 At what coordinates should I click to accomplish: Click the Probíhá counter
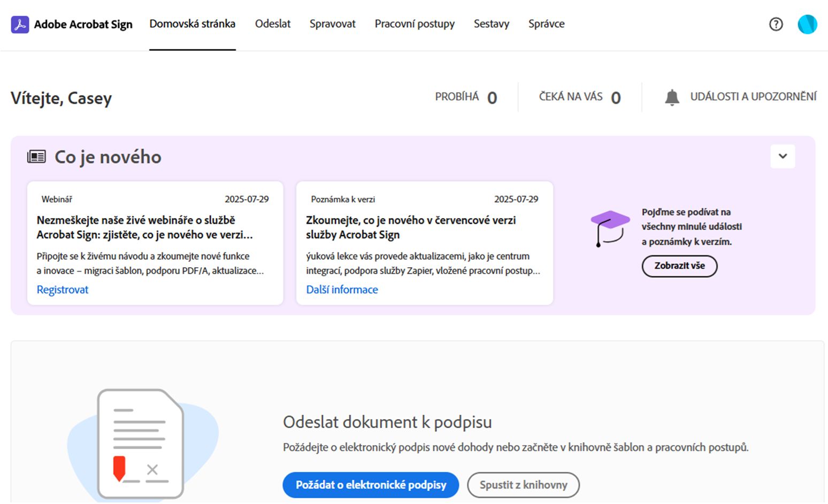[466, 97]
